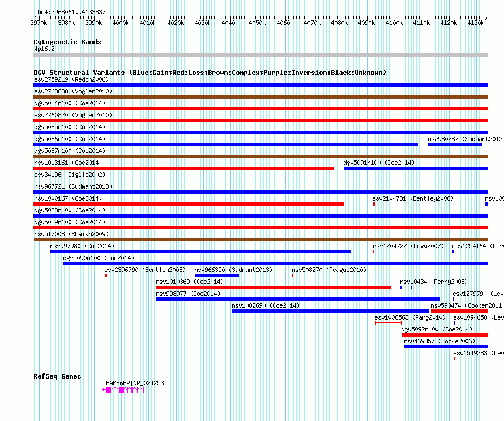Click the FAM86EP gene glyph in RefSeq Genes
Screen dimensions: 504x421
125,390
